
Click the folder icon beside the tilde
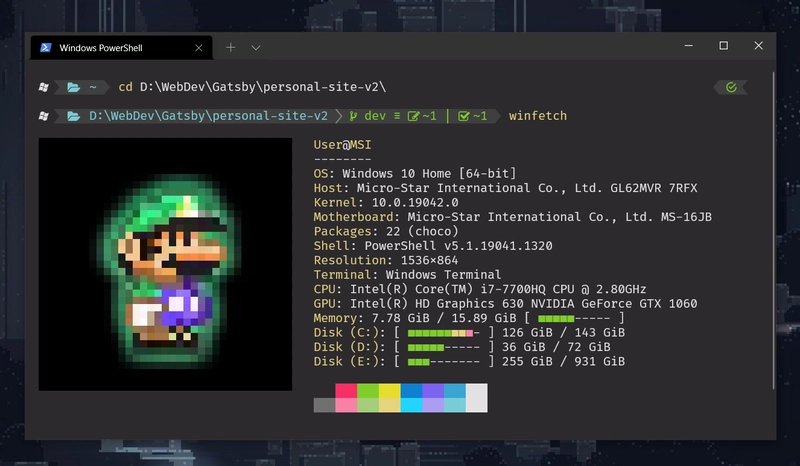click(73, 87)
